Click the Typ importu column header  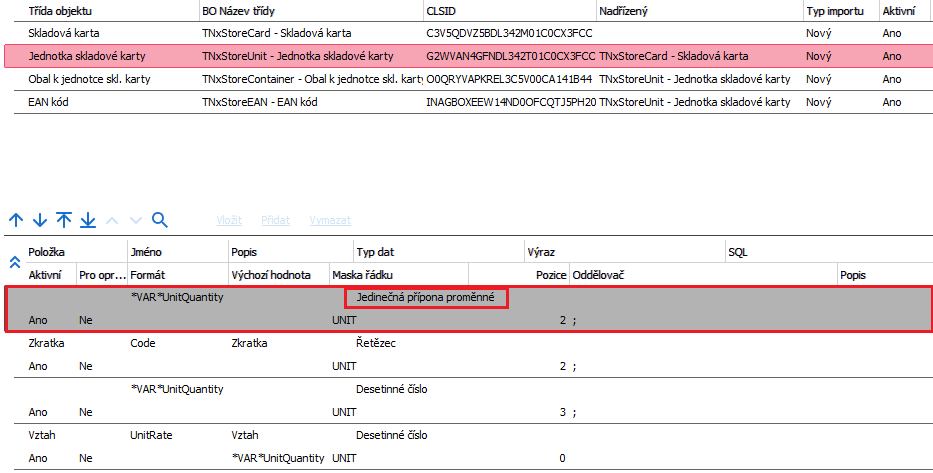836,10
